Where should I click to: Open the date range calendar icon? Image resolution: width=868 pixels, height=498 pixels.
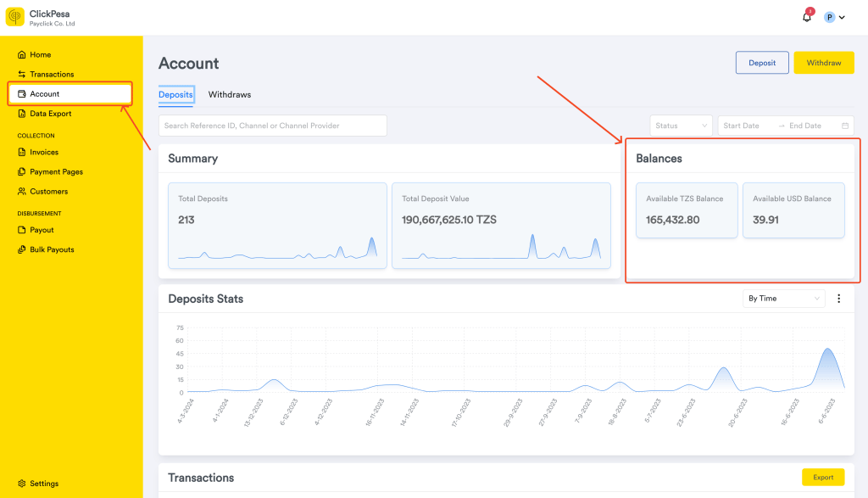click(845, 126)
